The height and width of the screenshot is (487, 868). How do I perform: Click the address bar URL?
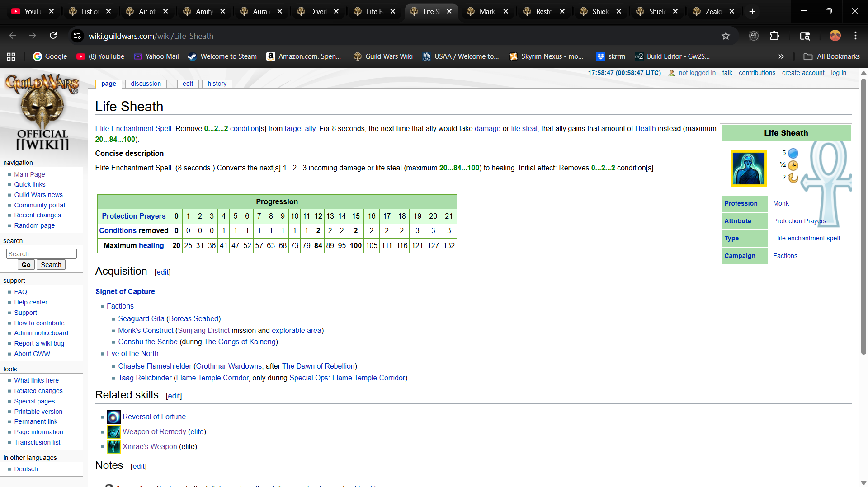click(151, 36)
